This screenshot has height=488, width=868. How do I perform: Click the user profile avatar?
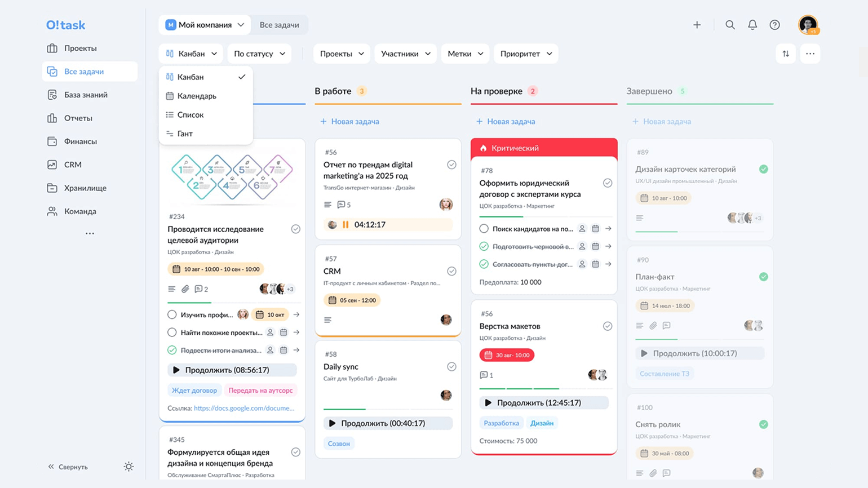(x=808, y=25)
